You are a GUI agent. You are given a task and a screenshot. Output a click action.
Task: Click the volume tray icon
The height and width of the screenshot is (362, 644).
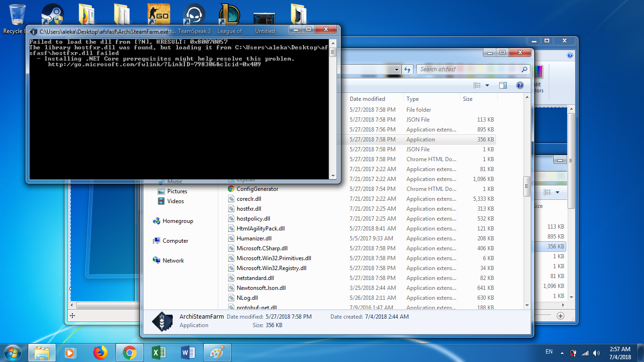coord(597,353)
